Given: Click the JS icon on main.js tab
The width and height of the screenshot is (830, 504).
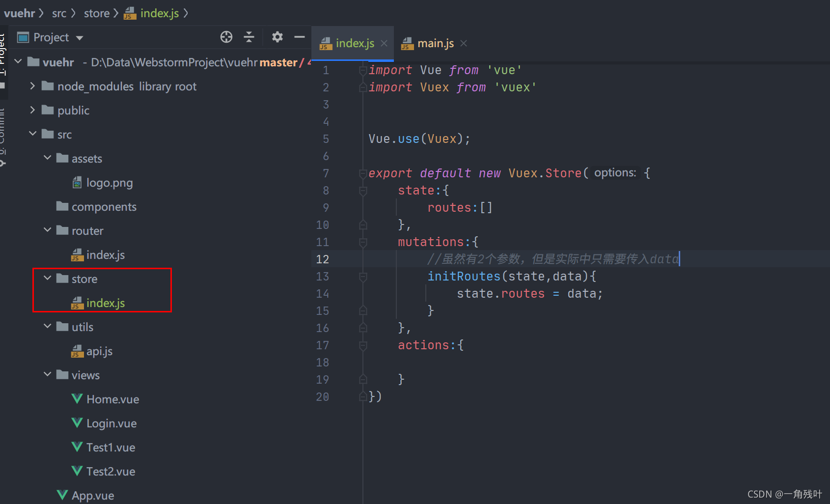Looking at the screenshot, I should coord(407,44).
